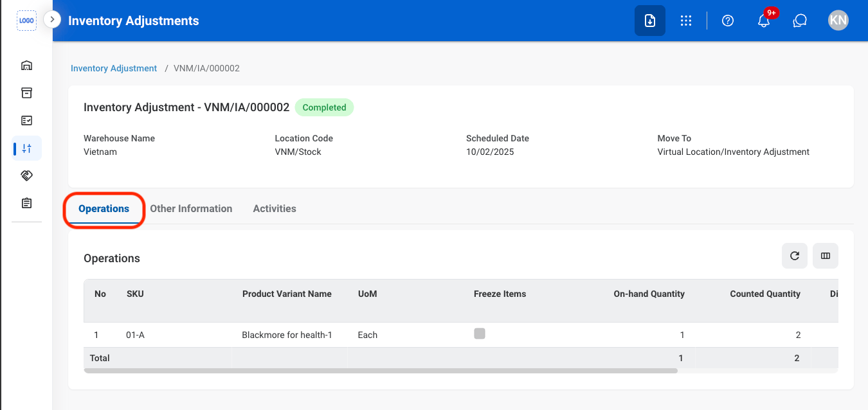The width and height of the screenshot is (868, 410).
Task: Click the Vietnam warehouse name value
Action: pyautogui.click(x=100, y=152)
